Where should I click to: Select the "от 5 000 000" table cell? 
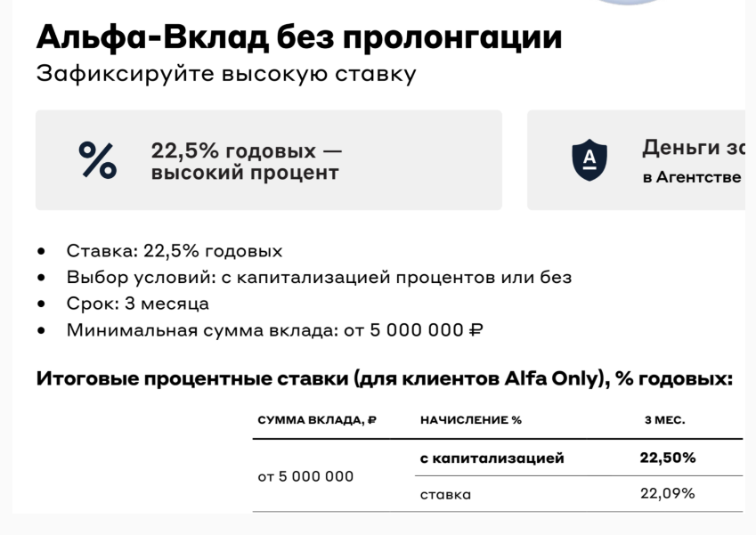pyautogui.click(x=305, y=476)
